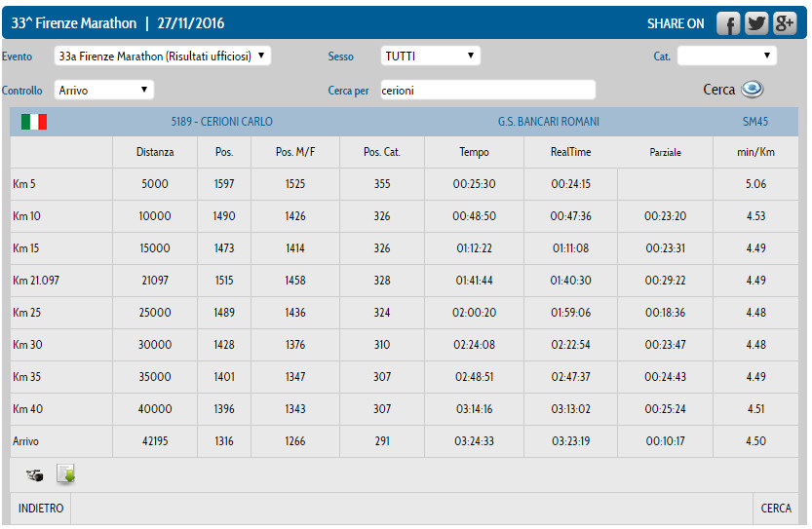
Task: Open the Evento dropdown
Action: point(162,57)
